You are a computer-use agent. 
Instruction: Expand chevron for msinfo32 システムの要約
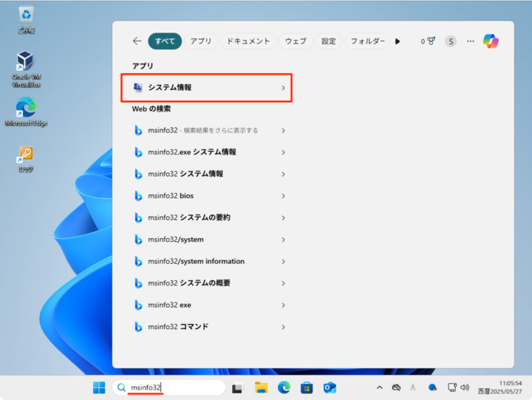coord(283,218)
